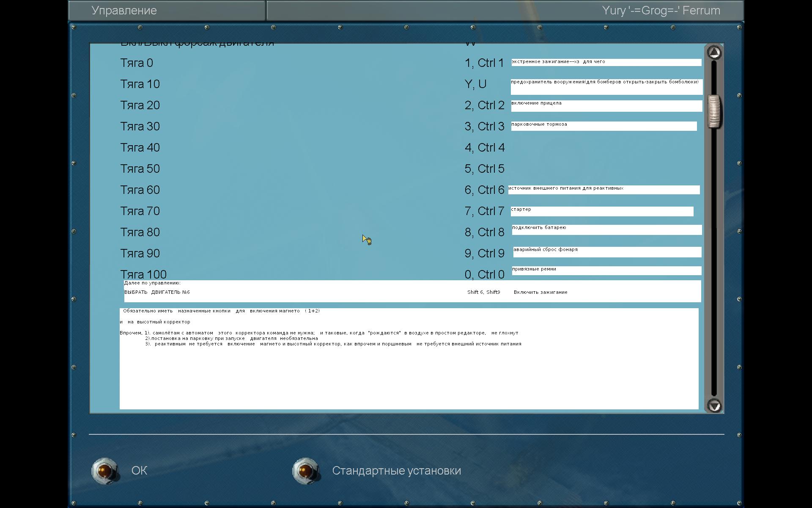Select the Тяга 40 key binding 4, Ctrl 4
This screenshot has width=812, height=508.
click(484, 148)
